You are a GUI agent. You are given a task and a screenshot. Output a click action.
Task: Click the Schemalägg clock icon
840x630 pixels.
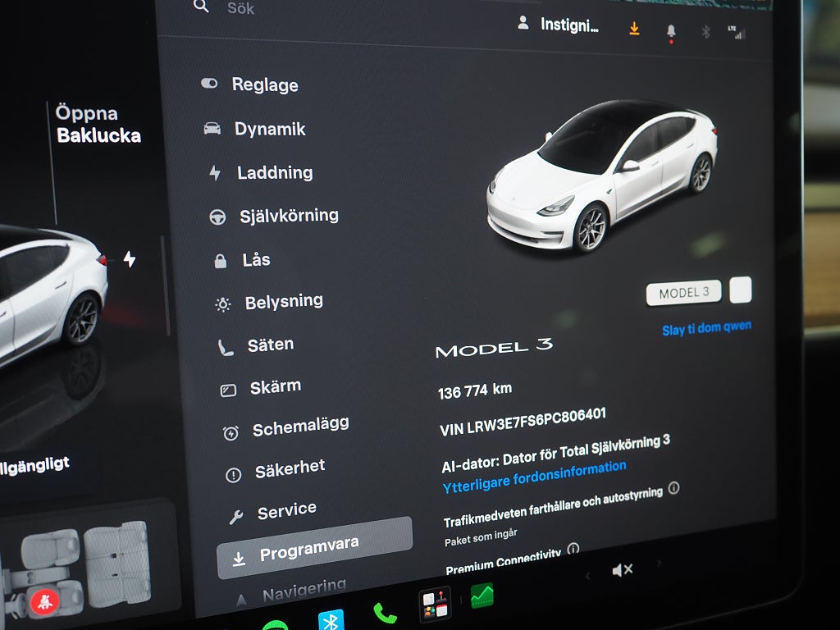pos(231,432)
